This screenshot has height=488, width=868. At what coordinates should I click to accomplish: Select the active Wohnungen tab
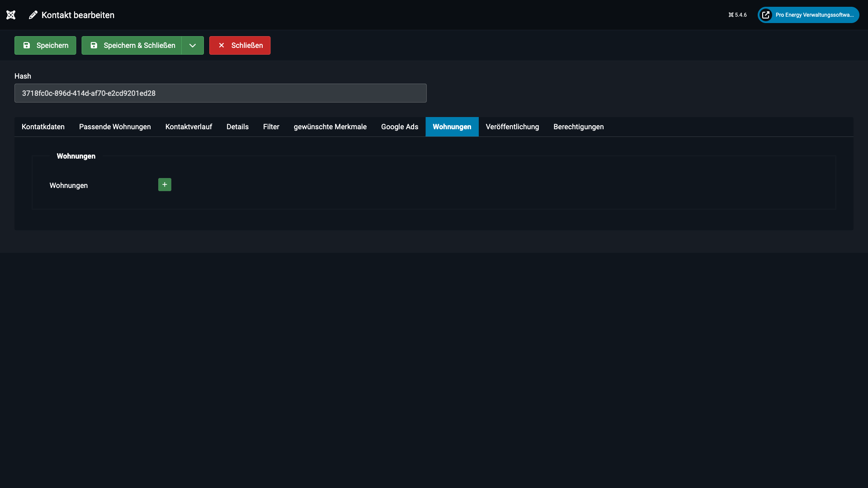tap(452, 127)
